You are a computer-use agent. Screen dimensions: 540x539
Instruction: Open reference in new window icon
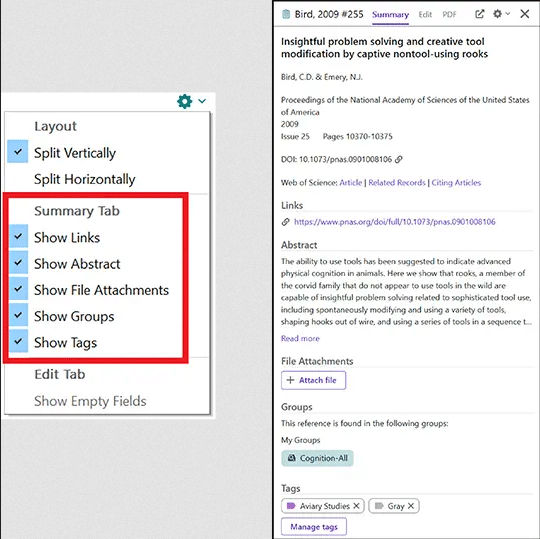(479, 14)
